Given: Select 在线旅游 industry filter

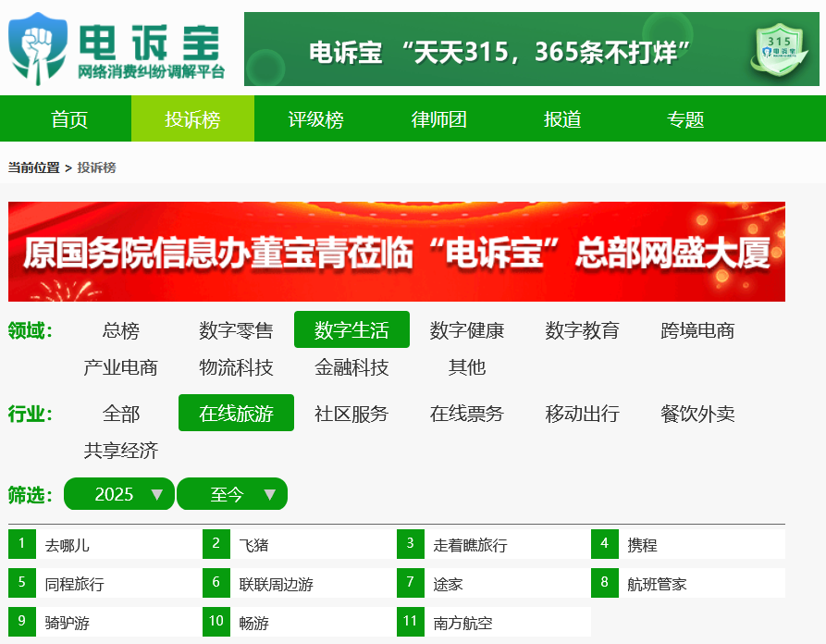Looking at the screenshot, I should (236, 414).
